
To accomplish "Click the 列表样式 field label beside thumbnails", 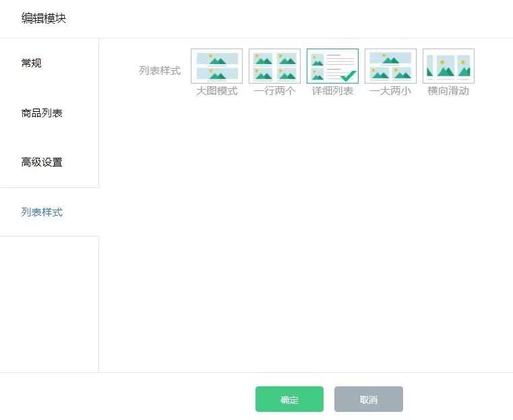I will pyautogui.click(x=160, y=70).
